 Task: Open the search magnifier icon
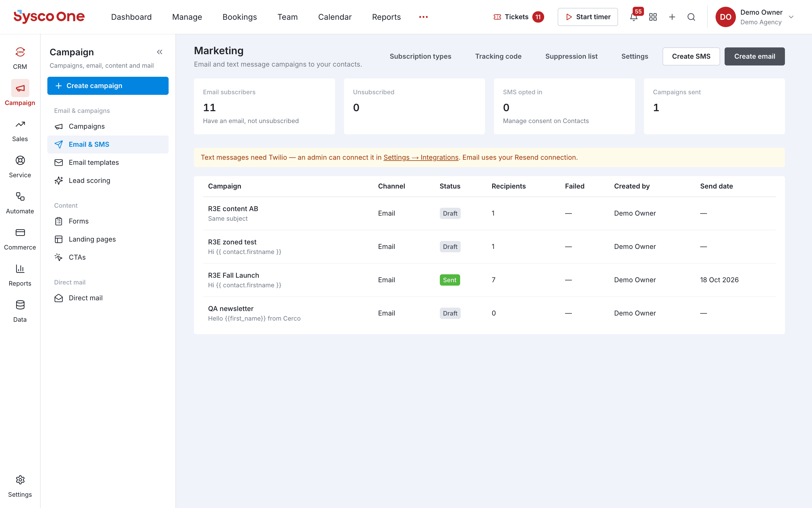point(691,17)
